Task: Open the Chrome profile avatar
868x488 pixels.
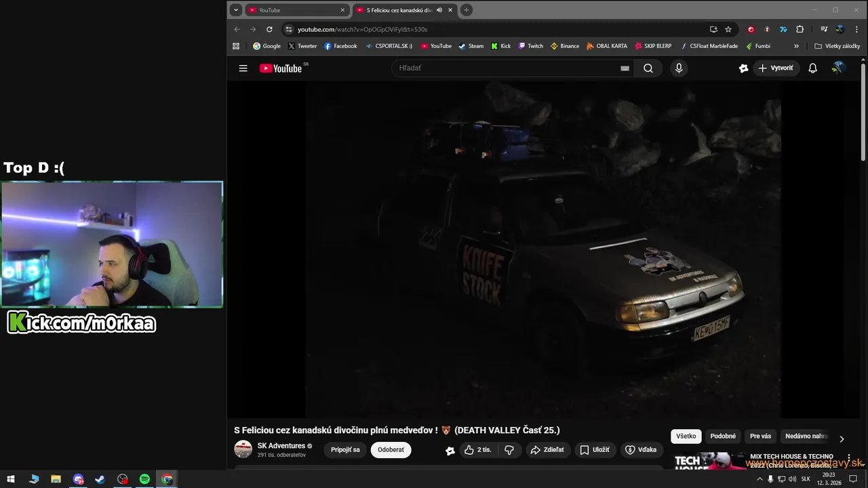Action: point(840,29)
